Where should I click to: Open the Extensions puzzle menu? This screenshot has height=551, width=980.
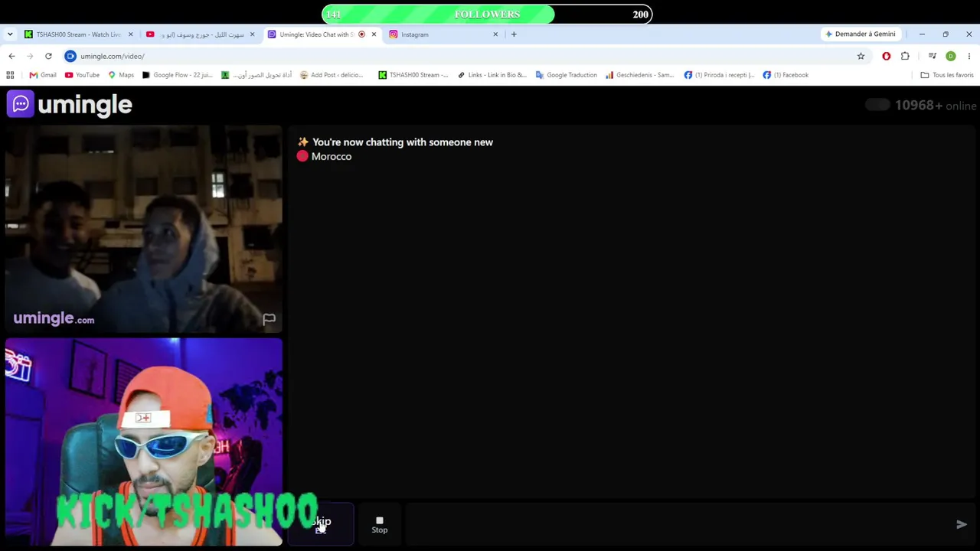point(905,56)
